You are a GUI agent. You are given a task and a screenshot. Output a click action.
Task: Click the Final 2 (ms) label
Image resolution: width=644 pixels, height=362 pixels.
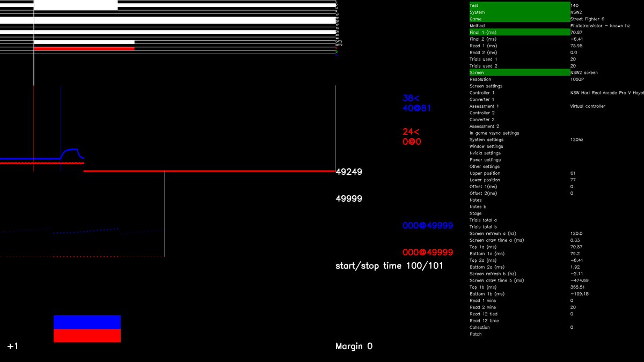(483, 39)
